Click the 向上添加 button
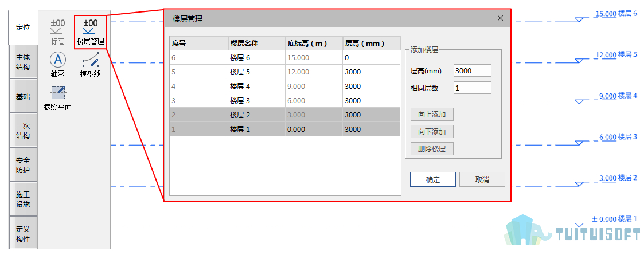The height and width of the screenshot is (255, 644). (432, 115)
